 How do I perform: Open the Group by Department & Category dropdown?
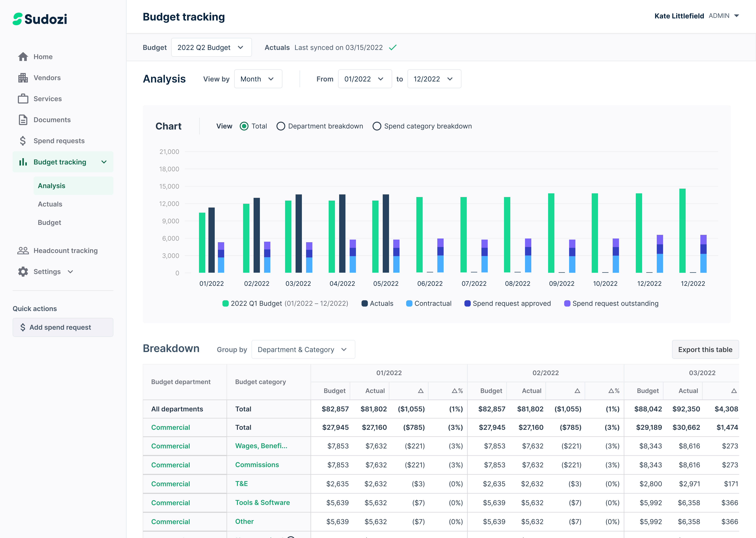(303, 350)
